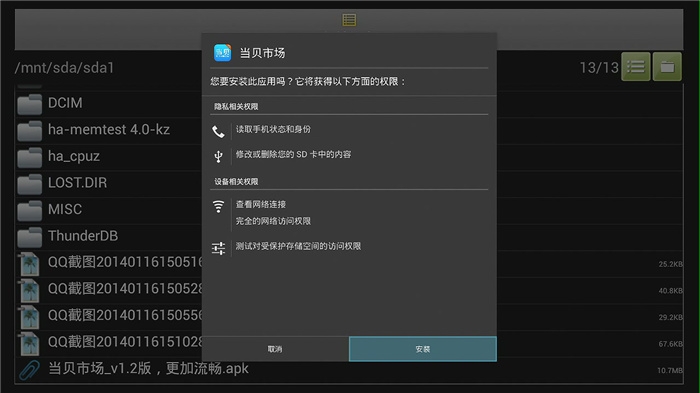Click the 13/13 item counter
Image resolution: width=700 pixels, height=393 pixels.
[x=599, y=67]
